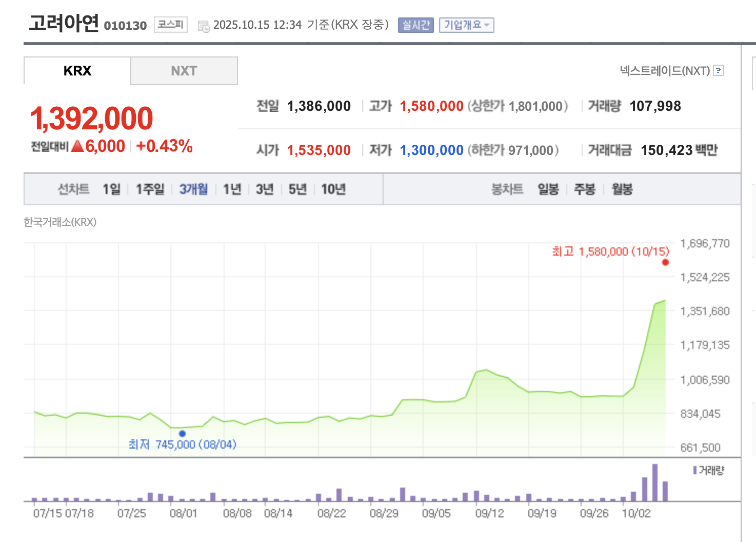
Task: Toggle the 실시간 real-time button
Action: pyautogui.click(x=415, y=25)
